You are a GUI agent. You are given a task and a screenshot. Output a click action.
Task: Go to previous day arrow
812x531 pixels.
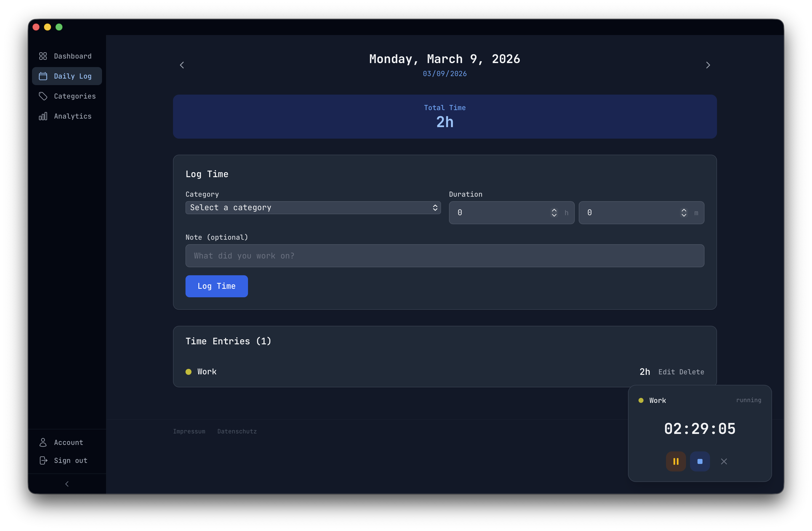point(182,65)
